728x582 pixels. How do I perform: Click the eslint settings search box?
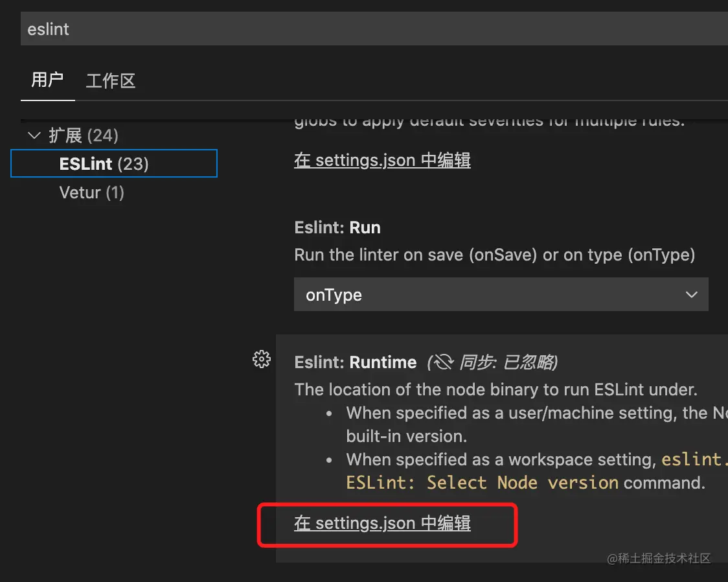click(374, 29)
